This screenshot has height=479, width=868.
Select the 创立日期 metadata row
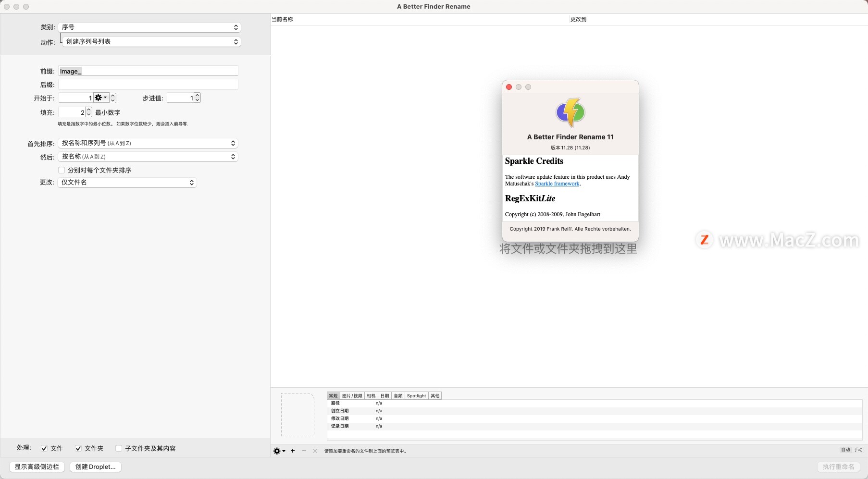pyautogui.click(x=595, y=411)
